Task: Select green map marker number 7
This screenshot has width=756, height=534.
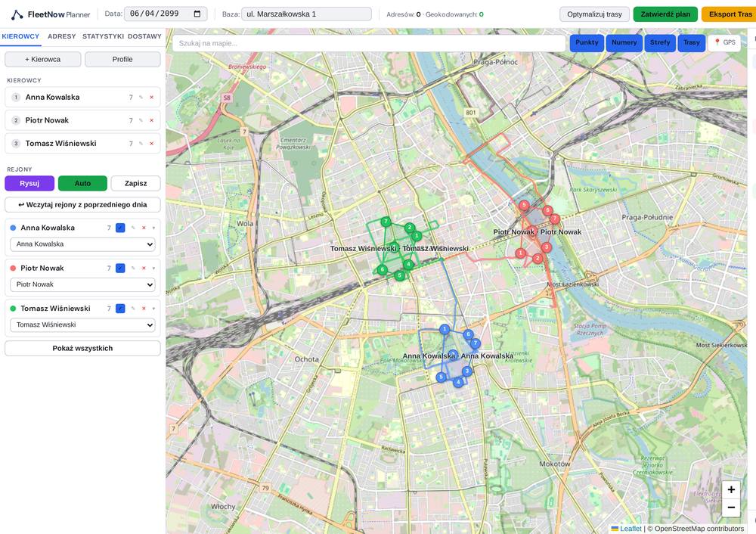Action: pos(386,222)
